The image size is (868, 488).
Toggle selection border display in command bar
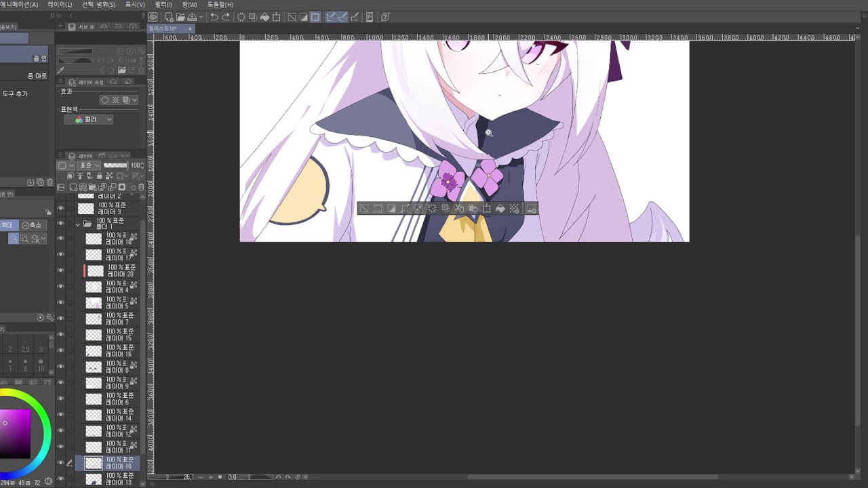315,17
